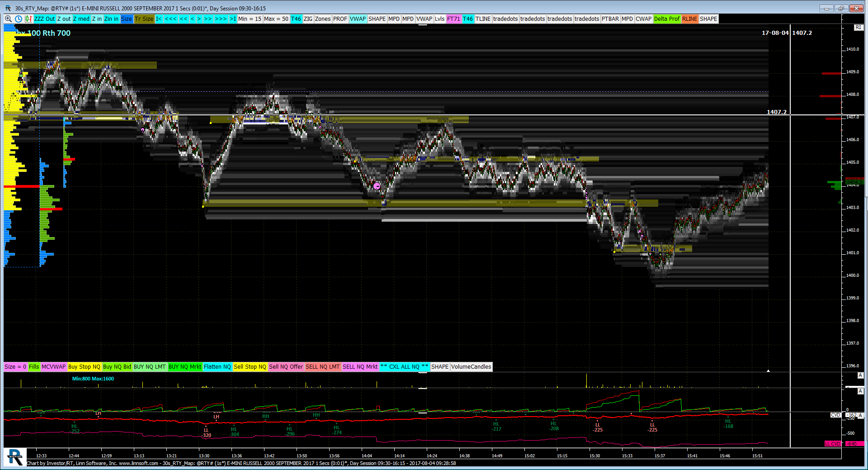The height and width of the screenshot is (470, 868).
Task: Click the Max = 50 field
Action: pyautogui.click(x=276, y=19)
